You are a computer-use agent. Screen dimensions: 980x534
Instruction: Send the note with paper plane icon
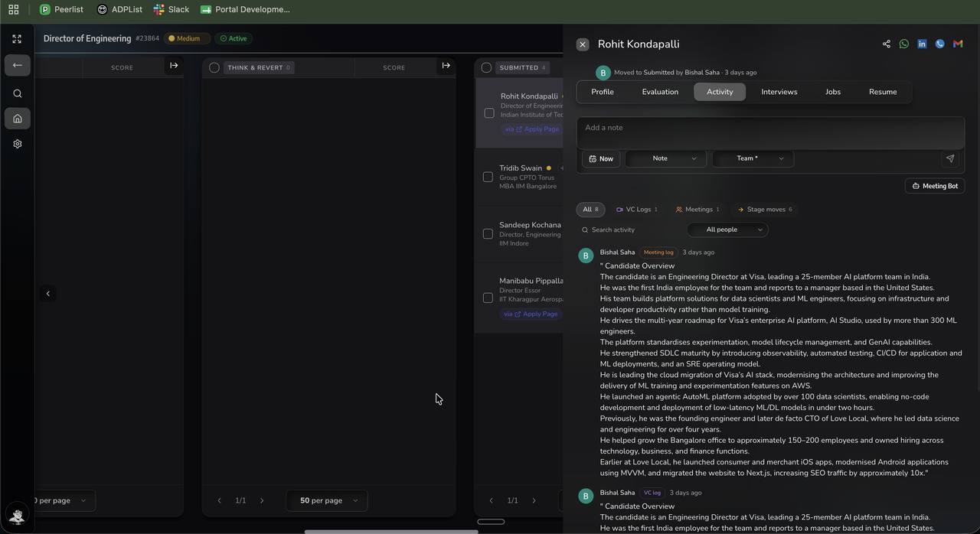point(950,158)
